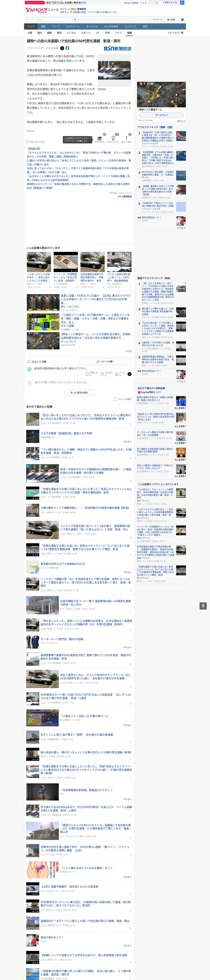Open the comment count icon below the headline
The height and width of the screenshot is (980, 210).
click(x=48, y=48)
